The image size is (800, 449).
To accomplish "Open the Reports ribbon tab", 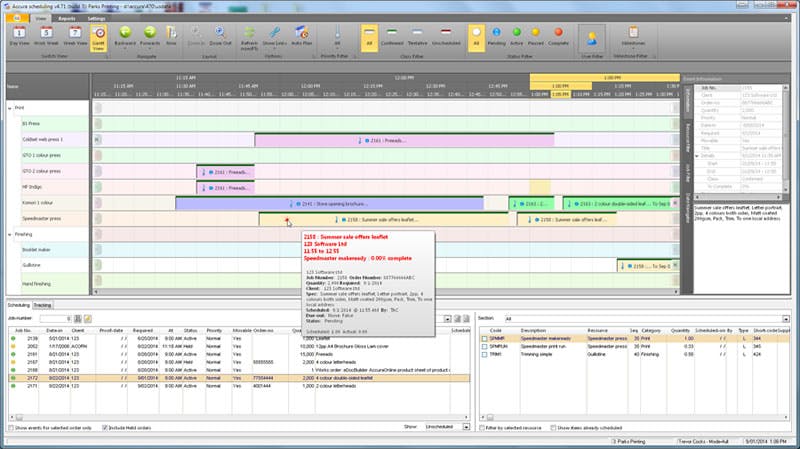I will [67, 18].
